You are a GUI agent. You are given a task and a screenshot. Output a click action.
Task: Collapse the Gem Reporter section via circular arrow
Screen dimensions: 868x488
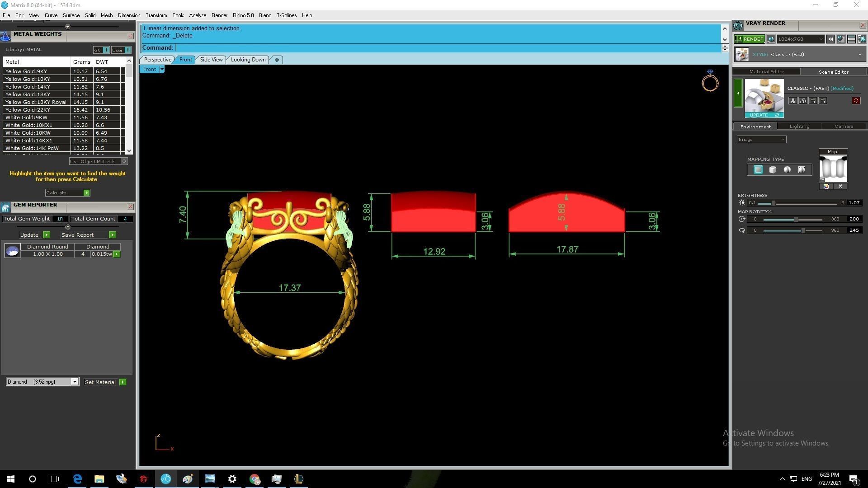coord(68,227)
